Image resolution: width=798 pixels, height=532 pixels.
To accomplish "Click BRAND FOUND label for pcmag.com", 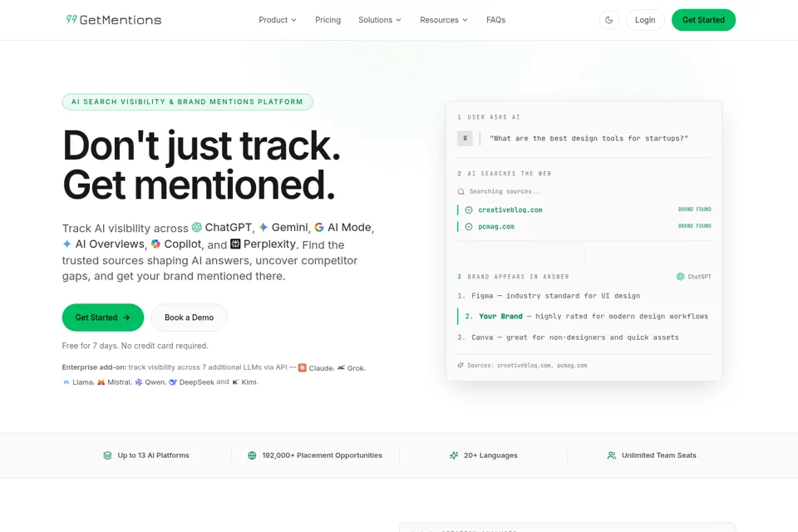I will 694,225.
